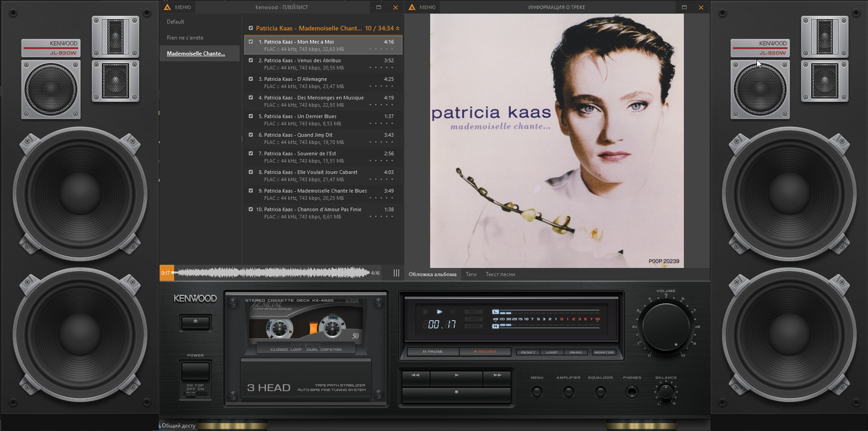868x431 pixels.
Task: Click rating dots of Venus des Abribus
Action: [381, 68]
